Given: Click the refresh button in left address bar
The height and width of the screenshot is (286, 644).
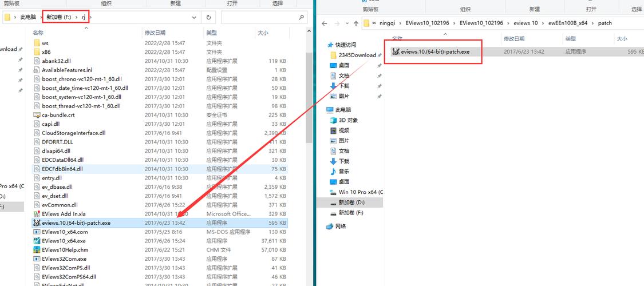Looking at the screenshot, I should [x=208, y=17].
